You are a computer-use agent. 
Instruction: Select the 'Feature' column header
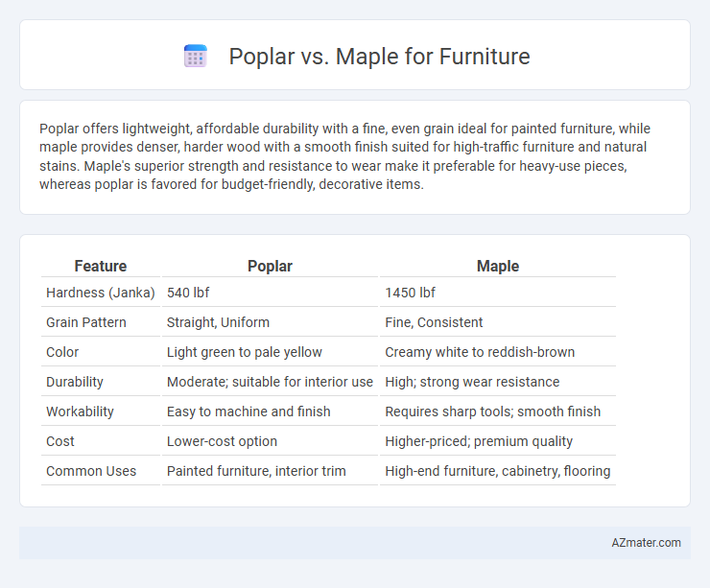(101, 266)
